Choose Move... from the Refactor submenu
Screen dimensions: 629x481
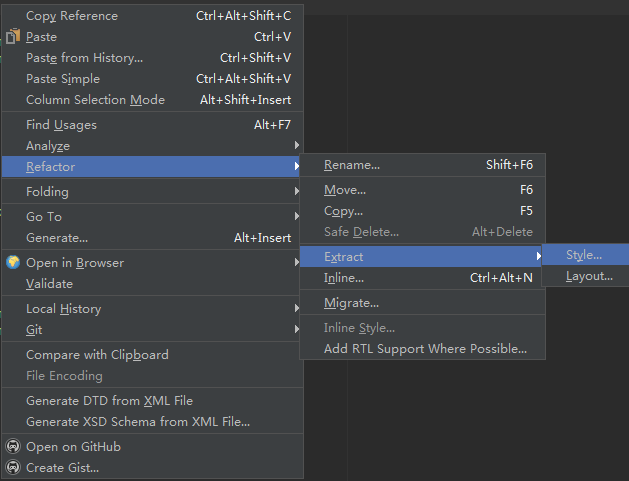[422, 190]
